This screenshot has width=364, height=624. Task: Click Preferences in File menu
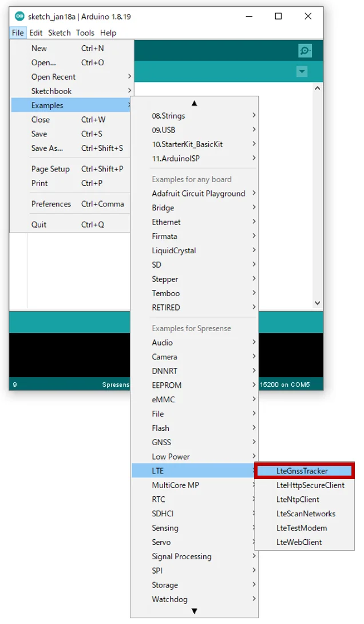[52, 204]
